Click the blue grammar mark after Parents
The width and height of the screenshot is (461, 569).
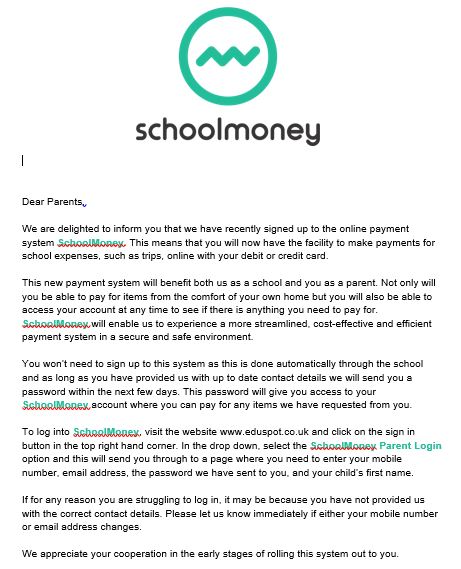click(85, 205)
